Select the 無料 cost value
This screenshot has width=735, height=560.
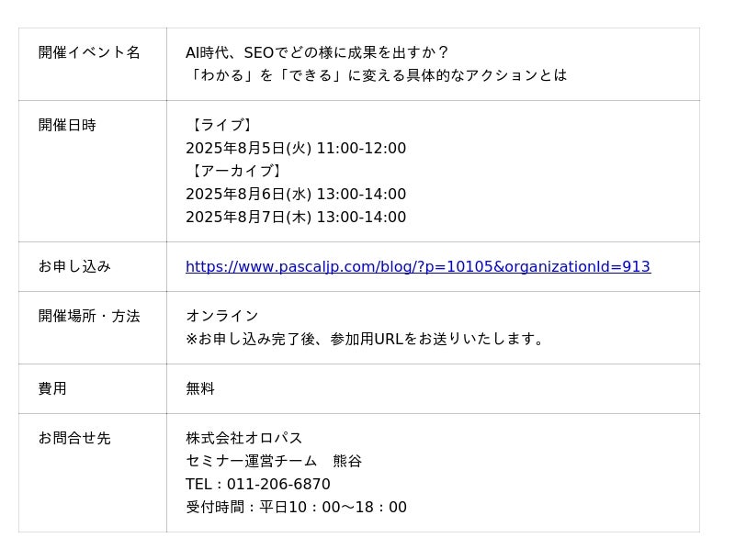[200, 388]
